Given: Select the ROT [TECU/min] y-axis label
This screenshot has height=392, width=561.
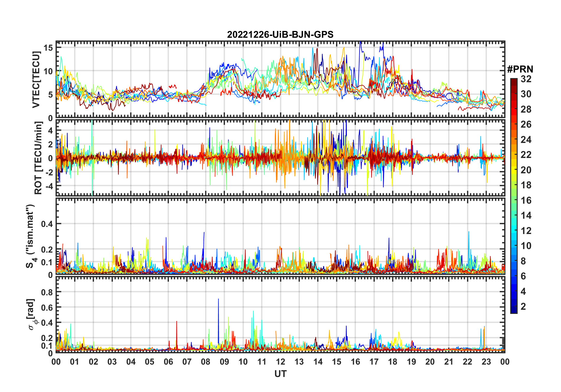Looking at the screenshot, I should 38,158.
